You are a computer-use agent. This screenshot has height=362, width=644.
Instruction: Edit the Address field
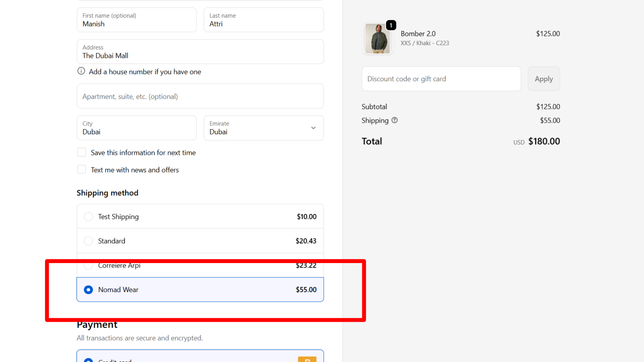200,52
